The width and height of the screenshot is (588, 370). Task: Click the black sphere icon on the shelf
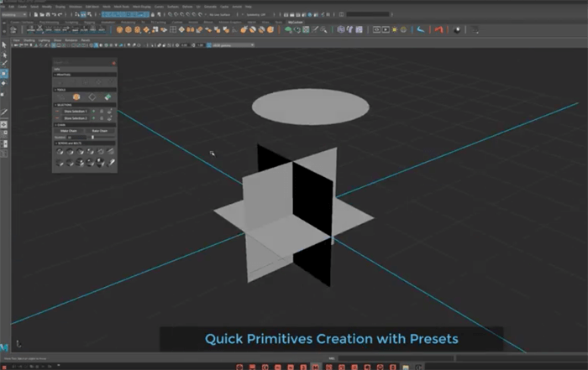pos(457,29)
